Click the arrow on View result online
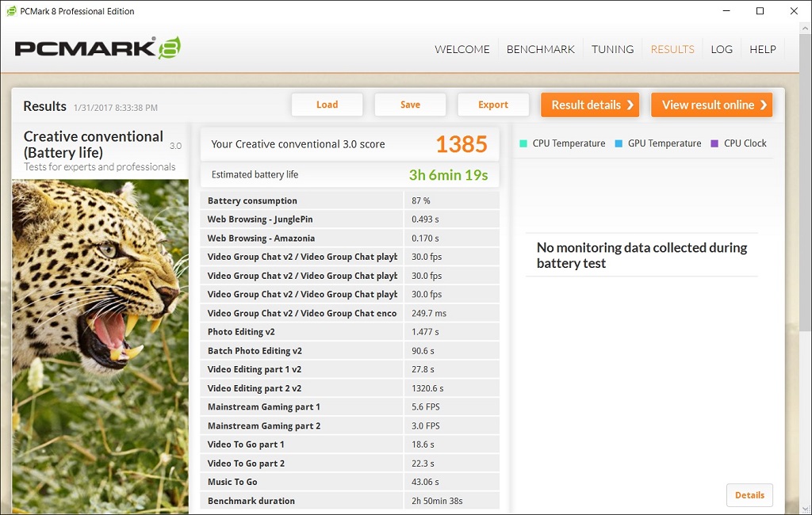Image resolution: width=812 pixels, height=515 pixels. pos(763,105)
